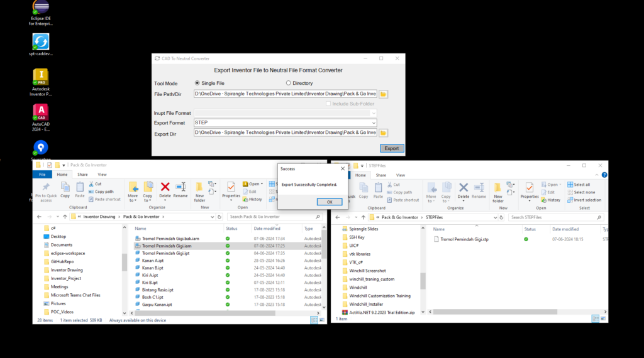Click Pack & Go Inventor breadcrumb in STEPFiles address
644x358 pixels.
[x=399, y=218]
